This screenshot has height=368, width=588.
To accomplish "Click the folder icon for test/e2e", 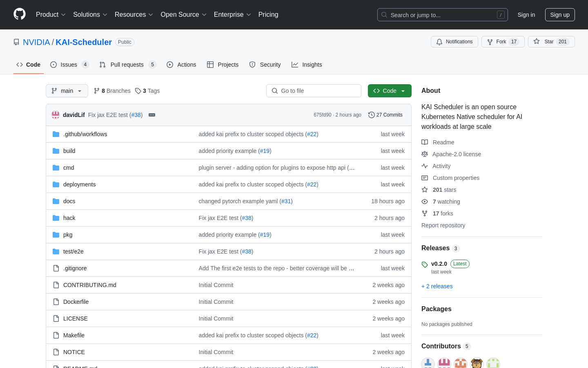I will (x=56, y=251).
